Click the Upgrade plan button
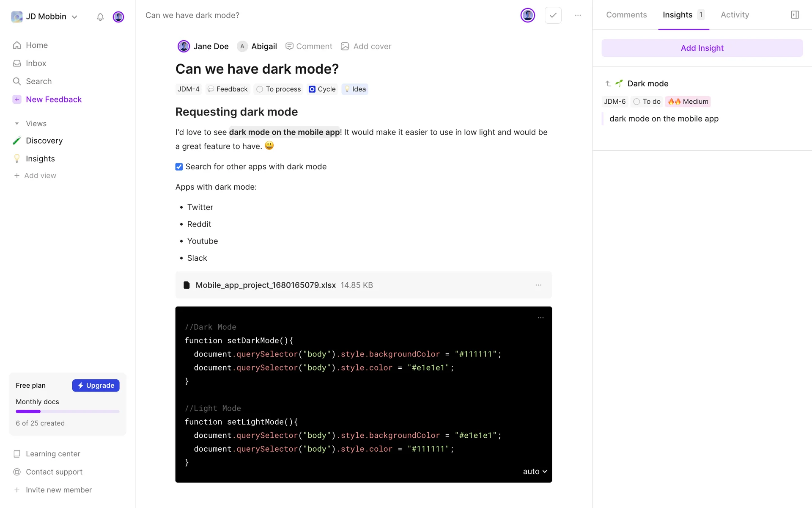This screenshot has height=508, width=812. click(96, 385)
